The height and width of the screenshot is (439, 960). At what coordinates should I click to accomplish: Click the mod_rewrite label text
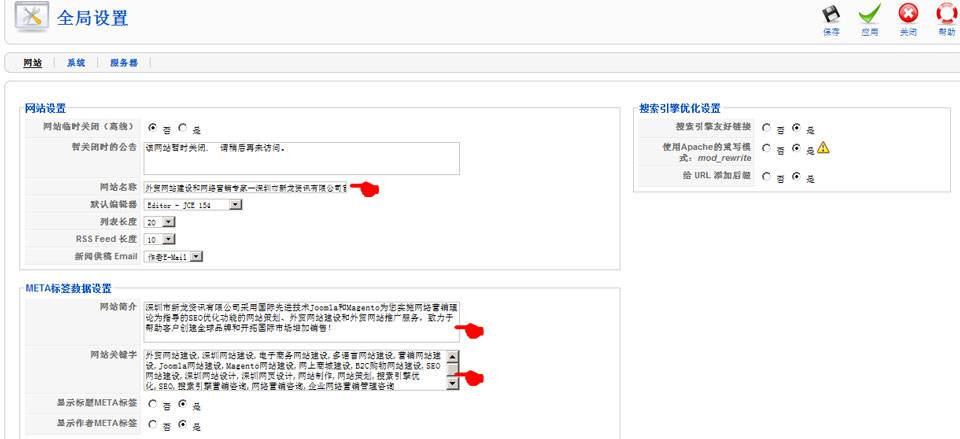point(725,158)
